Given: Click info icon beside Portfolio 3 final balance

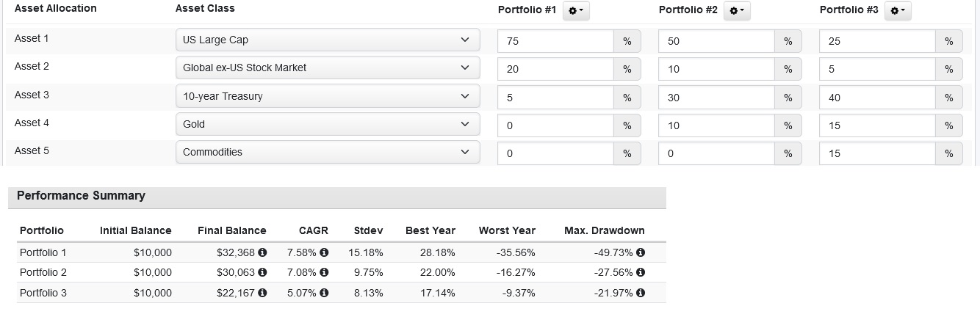Looking at the screenshot, I should [262, 293].
